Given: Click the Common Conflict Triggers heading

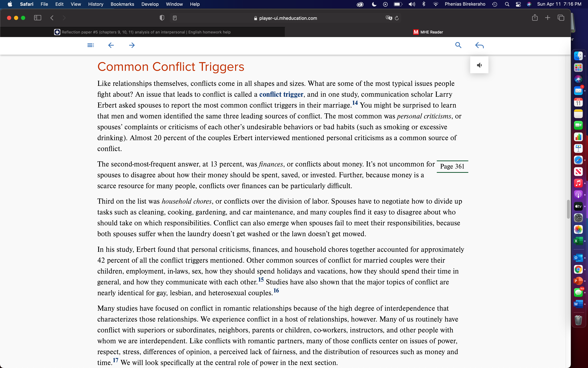Looking at the screenshot, I should [171, 67].
